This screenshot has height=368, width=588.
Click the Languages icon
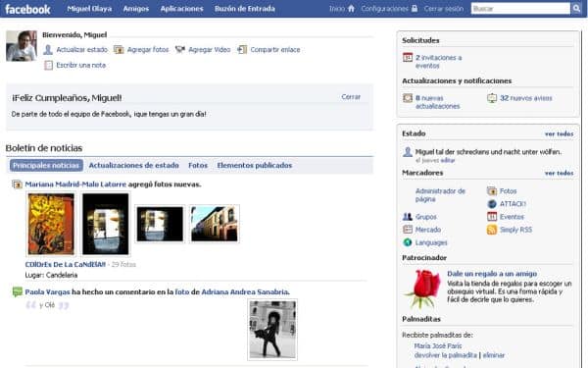pos(408,242)
